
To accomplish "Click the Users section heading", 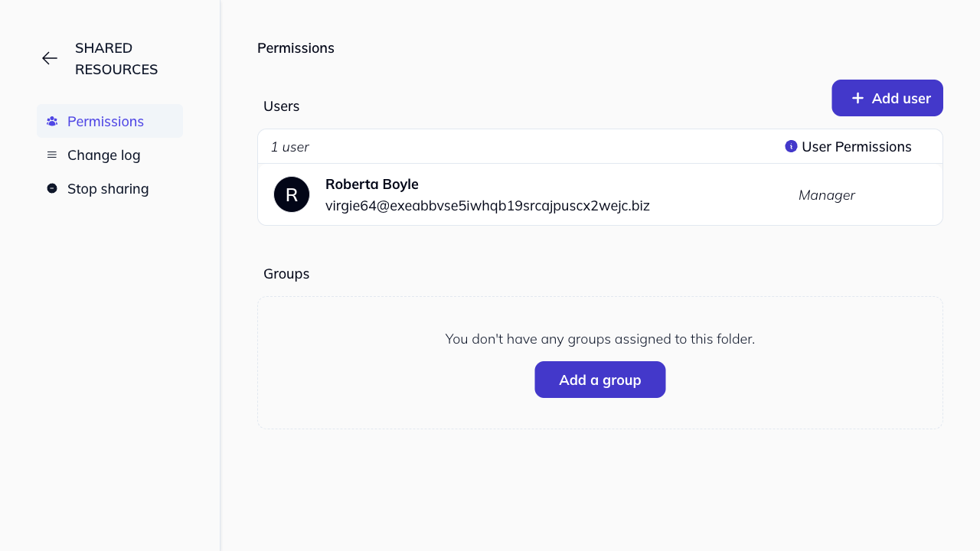I will click(x=281, y=106).
